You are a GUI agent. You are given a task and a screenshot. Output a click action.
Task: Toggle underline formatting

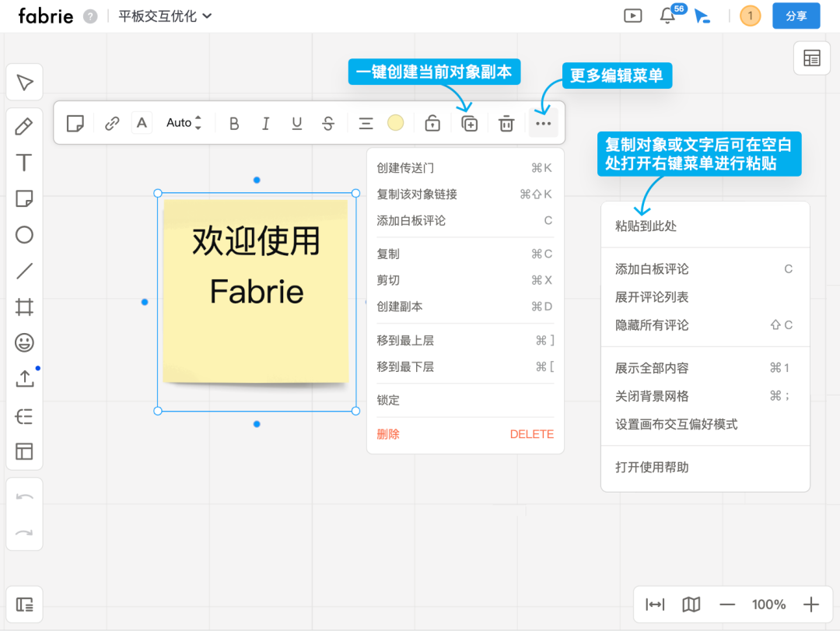(297, 124)
